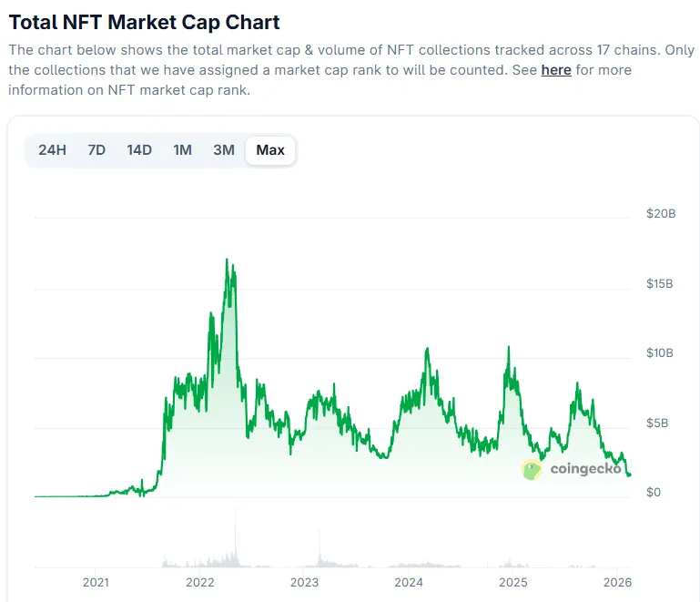
Task: Click the tallest volume bar in 2022
Action: tap(235, 537)
